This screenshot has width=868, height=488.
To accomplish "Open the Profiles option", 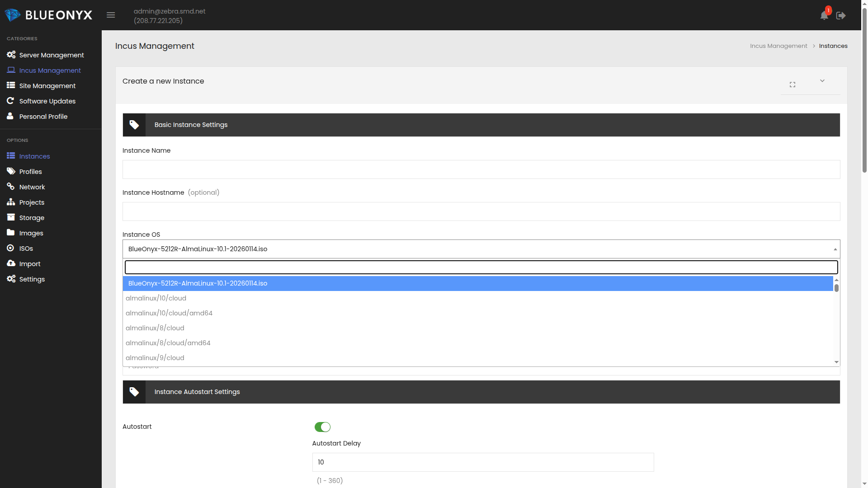I will pyautogui.click(x=31, y=172).
